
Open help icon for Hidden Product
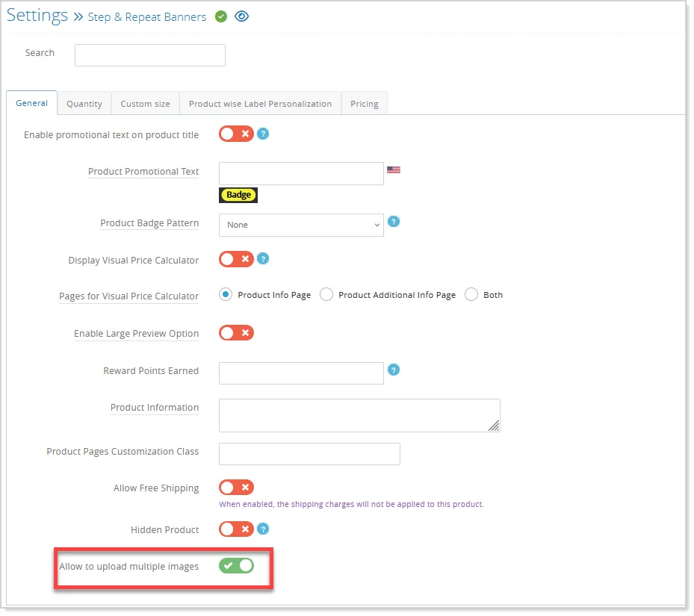point(263,529)
